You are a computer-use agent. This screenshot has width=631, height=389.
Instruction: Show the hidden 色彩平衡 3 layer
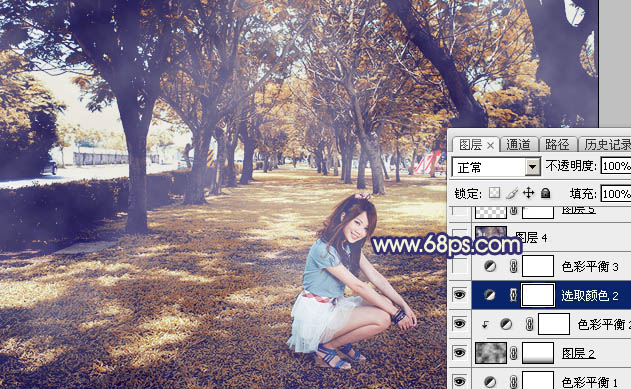click(x=460, y=266)
